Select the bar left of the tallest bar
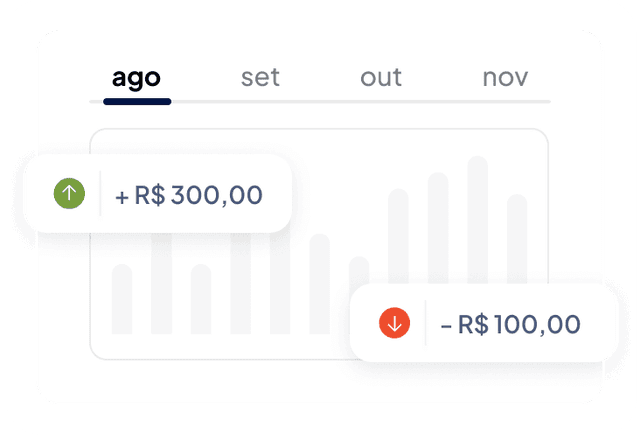This screenshot has width=640, height=435. 438,228
